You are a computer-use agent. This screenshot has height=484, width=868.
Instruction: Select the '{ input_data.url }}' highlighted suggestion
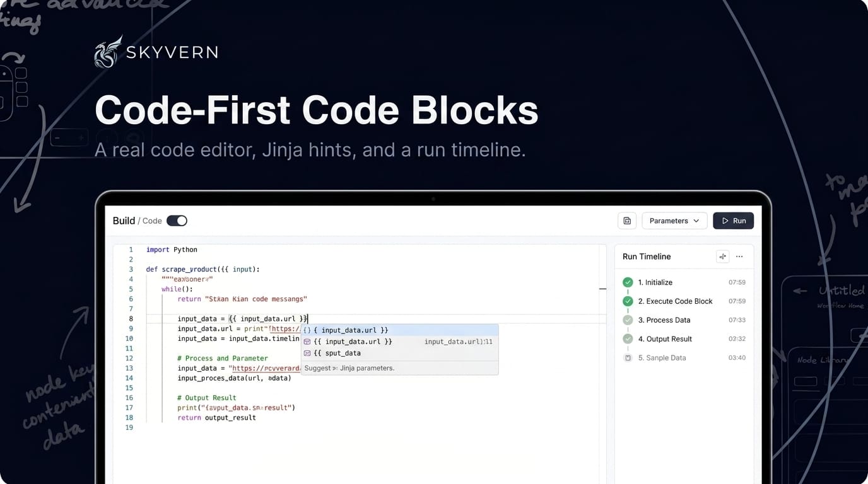click(x=400, y=330)
